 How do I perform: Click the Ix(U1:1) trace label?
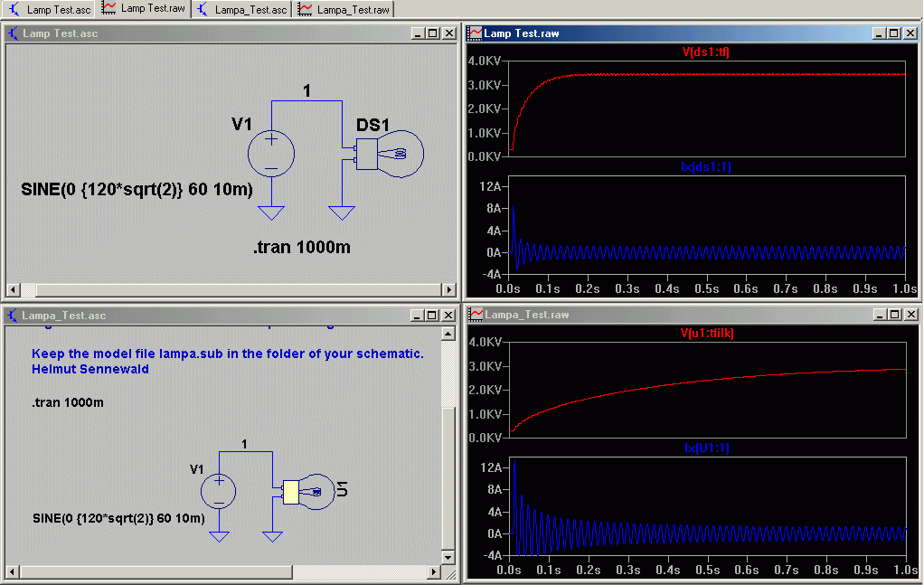706,448
